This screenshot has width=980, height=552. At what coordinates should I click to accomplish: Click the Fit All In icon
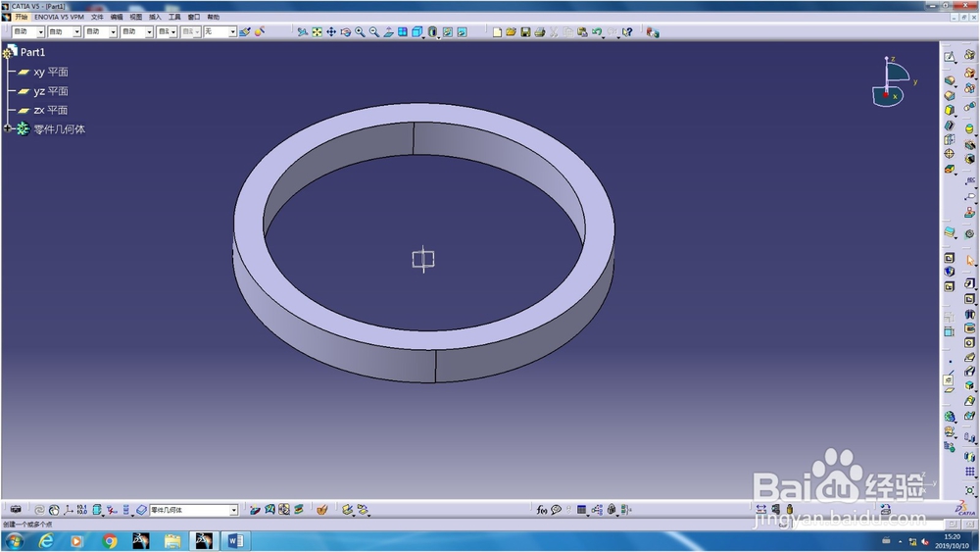click(317, 32)
